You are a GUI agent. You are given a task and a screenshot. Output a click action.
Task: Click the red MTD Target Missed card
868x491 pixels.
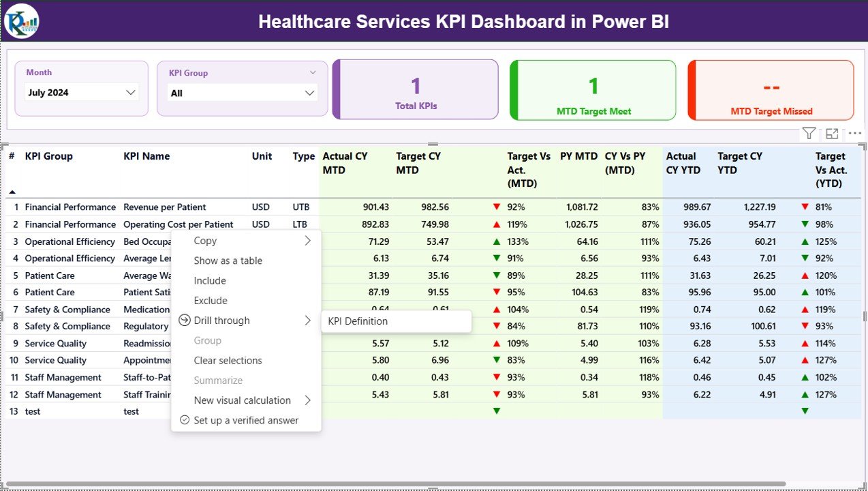770,89
